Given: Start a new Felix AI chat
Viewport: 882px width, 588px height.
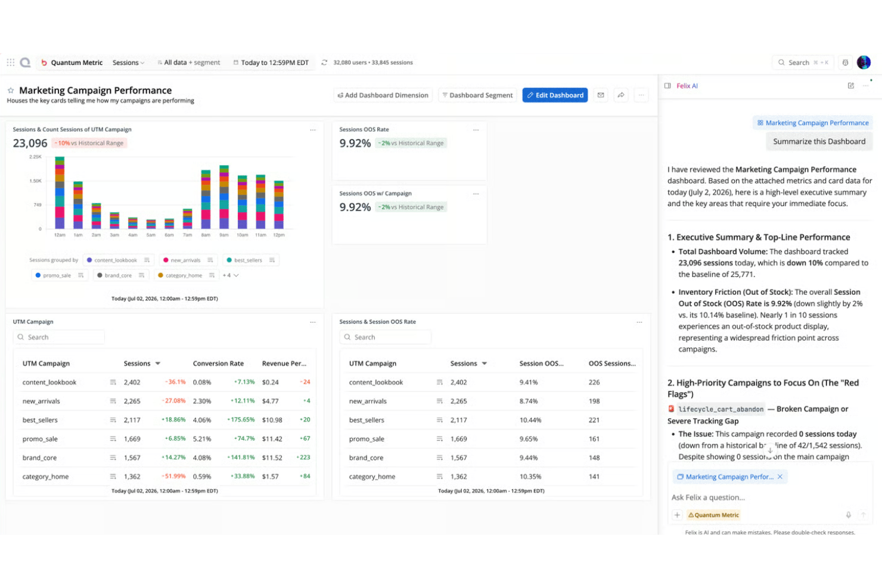Looking at the screenshot, I should click(851, 86).
